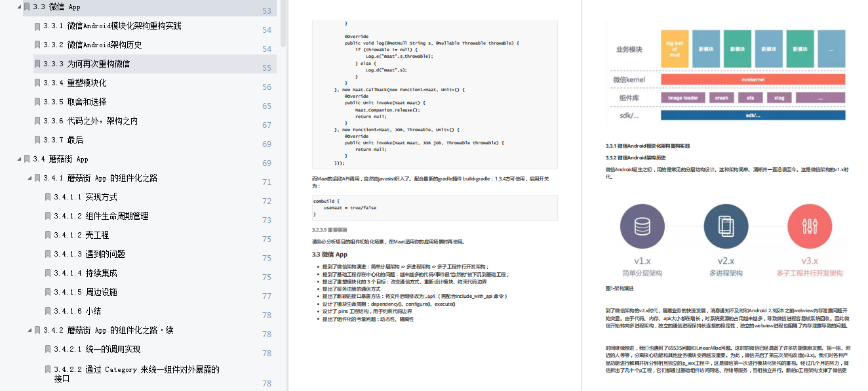Click page number 65 in the bookmark list
The width and height of the screenshot is (868, 391).
click(x=267, y=106)
